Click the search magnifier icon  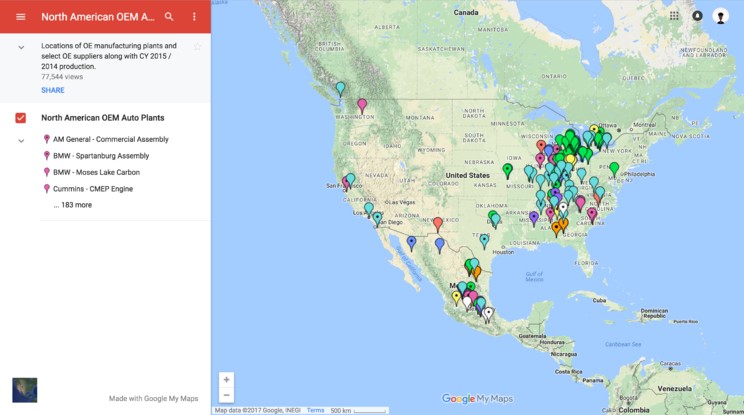(169, 17)
